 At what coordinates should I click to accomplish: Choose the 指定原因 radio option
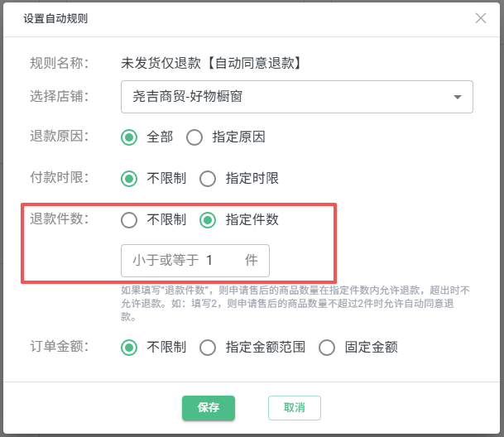[194, 137]
